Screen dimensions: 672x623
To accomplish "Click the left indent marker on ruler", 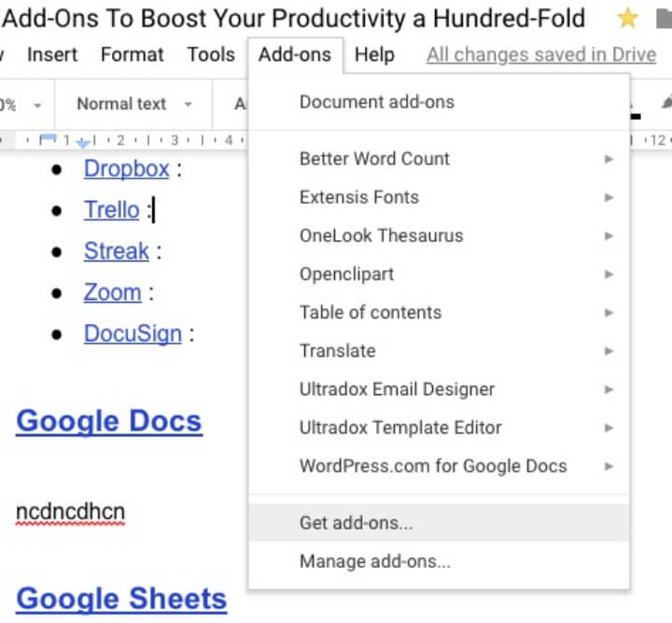I will [83, 144].
